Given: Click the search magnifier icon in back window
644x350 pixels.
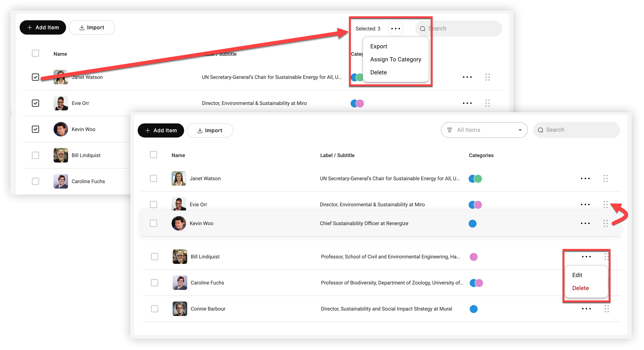Looking at the screenshot, I should tap(422, 29).
